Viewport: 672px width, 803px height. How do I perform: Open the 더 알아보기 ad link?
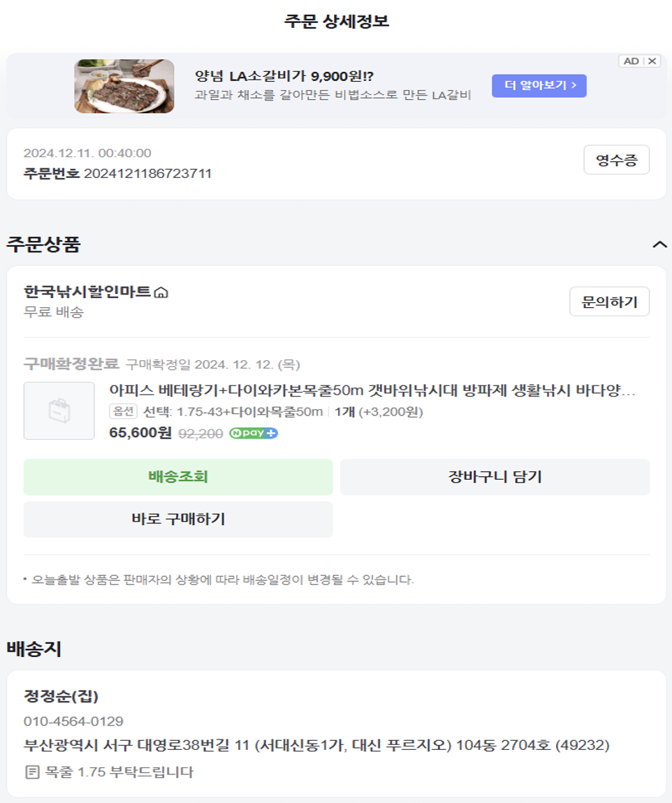pos(539,85)
